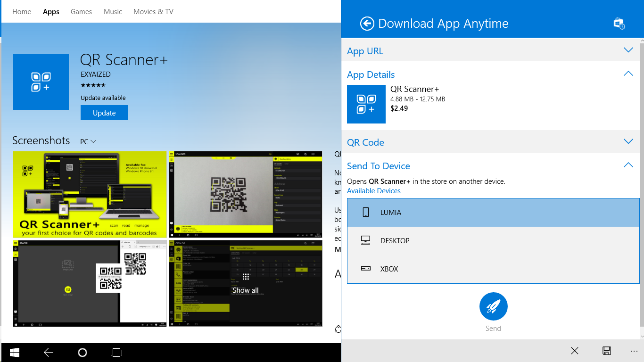Select the Apps tab in Store
This screenshot has width=644, height=362.
(51, 11)
